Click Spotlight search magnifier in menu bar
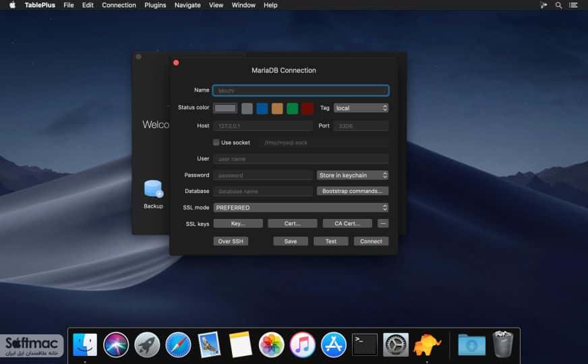The height and width of the screenshot is (364, 588). [x=558, y=5]
